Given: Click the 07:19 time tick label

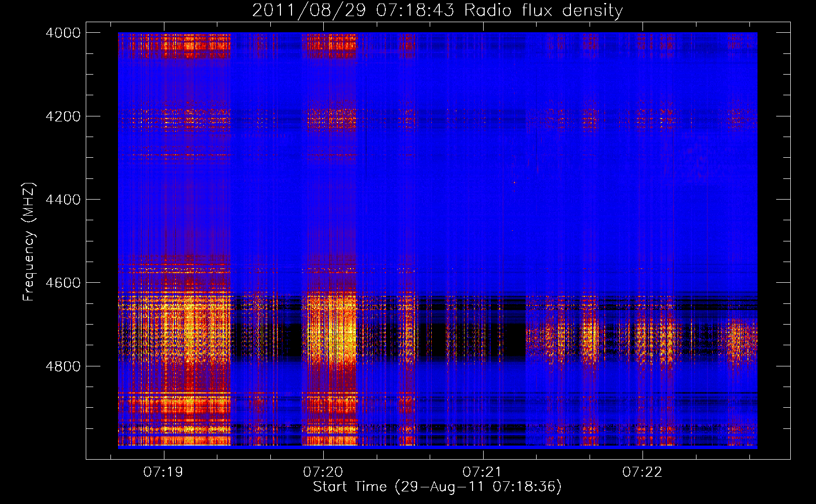Looking at the screenshot, I should [x=163, y=472].
